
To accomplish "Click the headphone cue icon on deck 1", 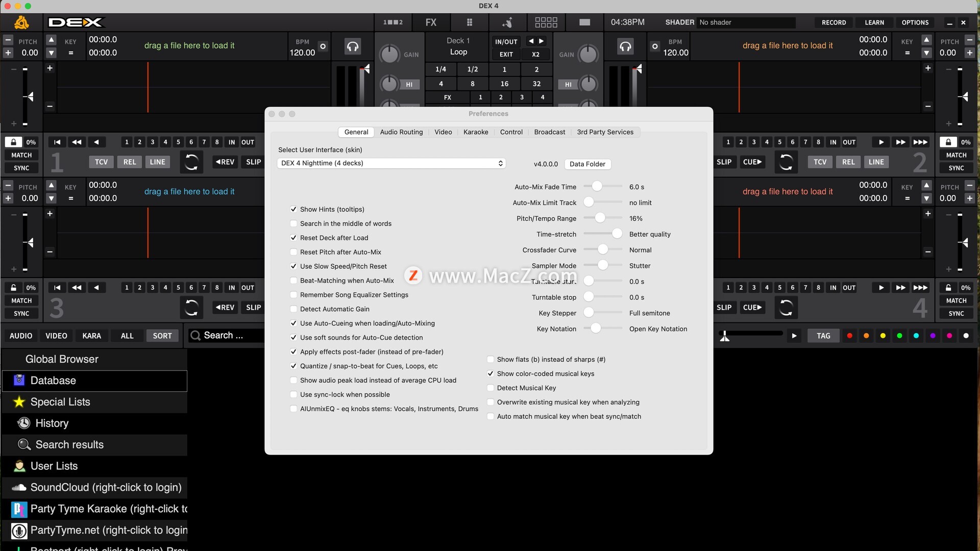I will point(353,46).
